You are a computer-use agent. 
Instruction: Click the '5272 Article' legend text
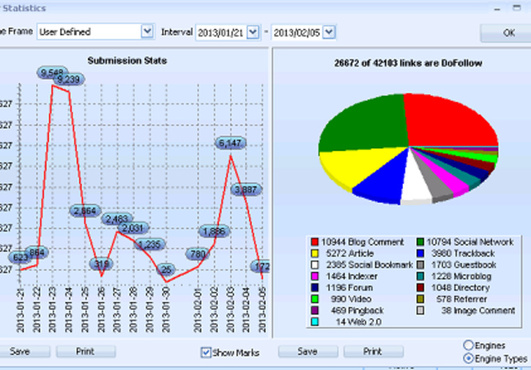click(350, 253)
